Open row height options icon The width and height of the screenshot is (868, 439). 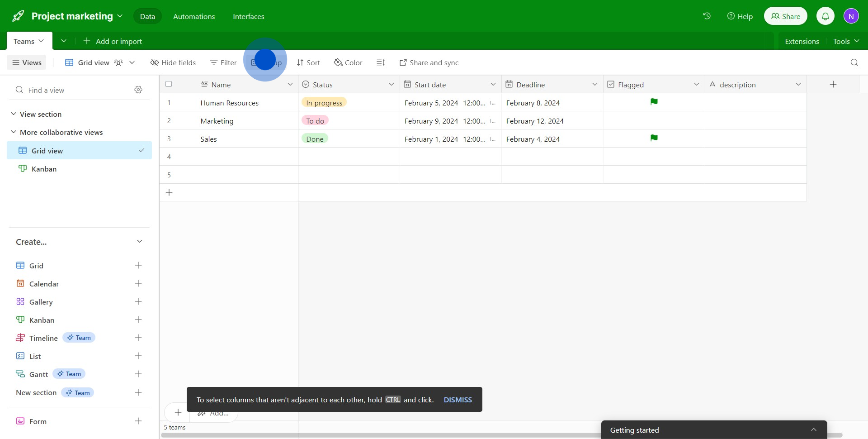[x=381, y=62]
